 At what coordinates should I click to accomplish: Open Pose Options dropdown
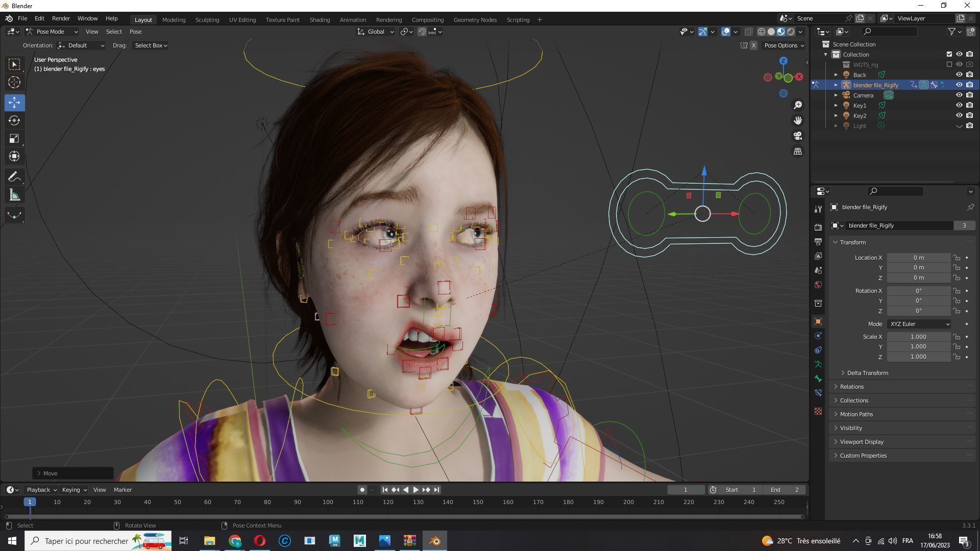point(783,45)
